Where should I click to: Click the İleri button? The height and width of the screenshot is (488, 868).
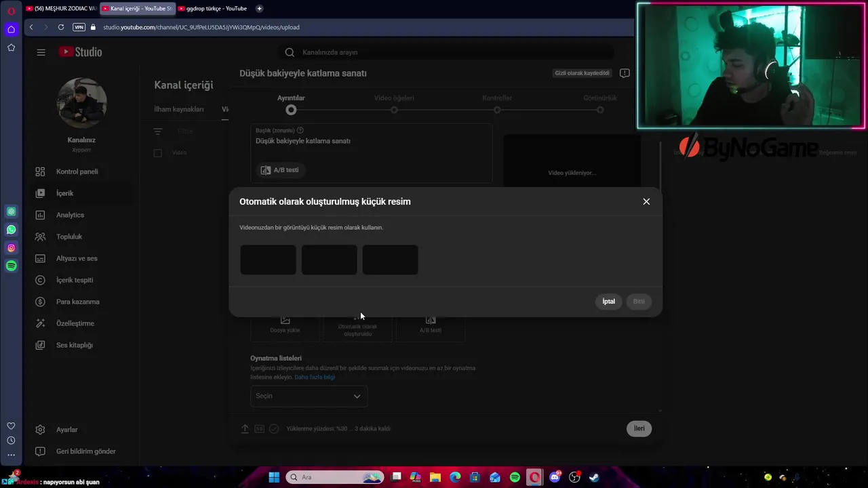639,428
